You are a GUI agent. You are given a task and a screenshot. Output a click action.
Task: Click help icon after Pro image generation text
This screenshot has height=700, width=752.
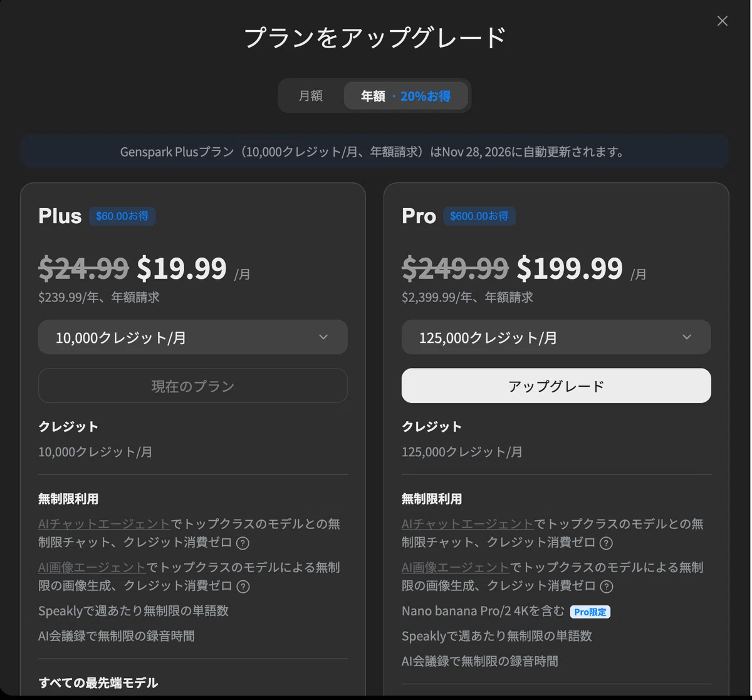point(606,587)
